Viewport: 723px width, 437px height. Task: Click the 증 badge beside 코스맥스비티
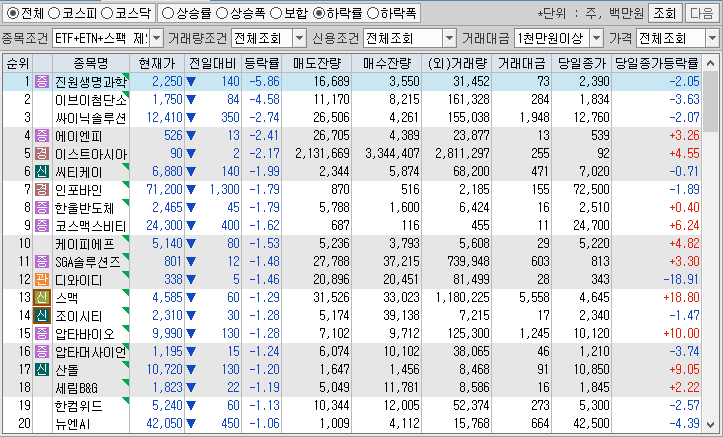point(42,225)
